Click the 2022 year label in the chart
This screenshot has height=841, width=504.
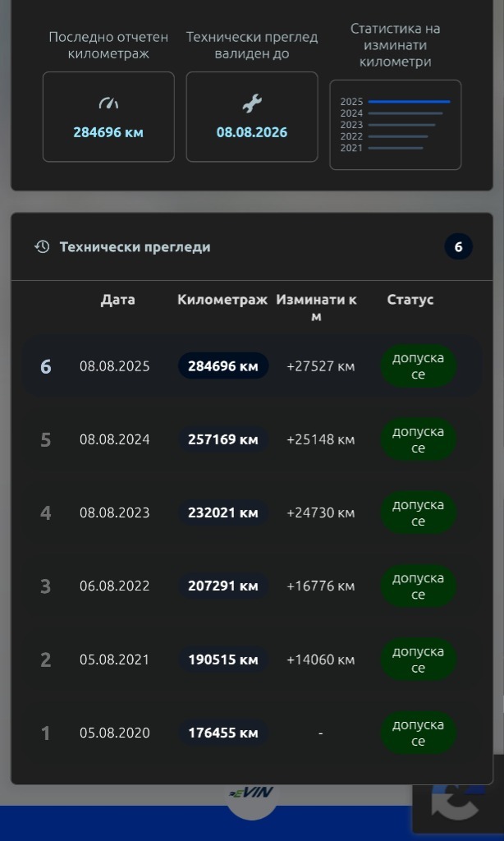pos(351,137)
